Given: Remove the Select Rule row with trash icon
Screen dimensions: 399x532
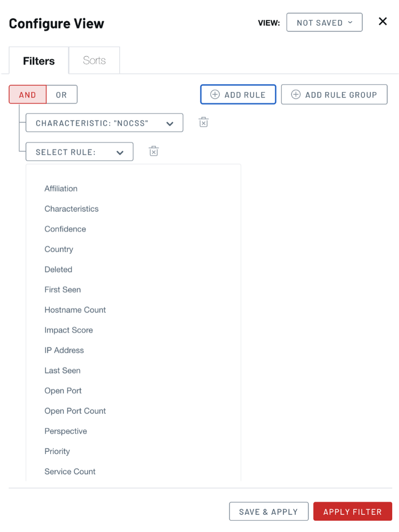Looking at the screenshot, I should pyautogui.click(x=154, y=151).
